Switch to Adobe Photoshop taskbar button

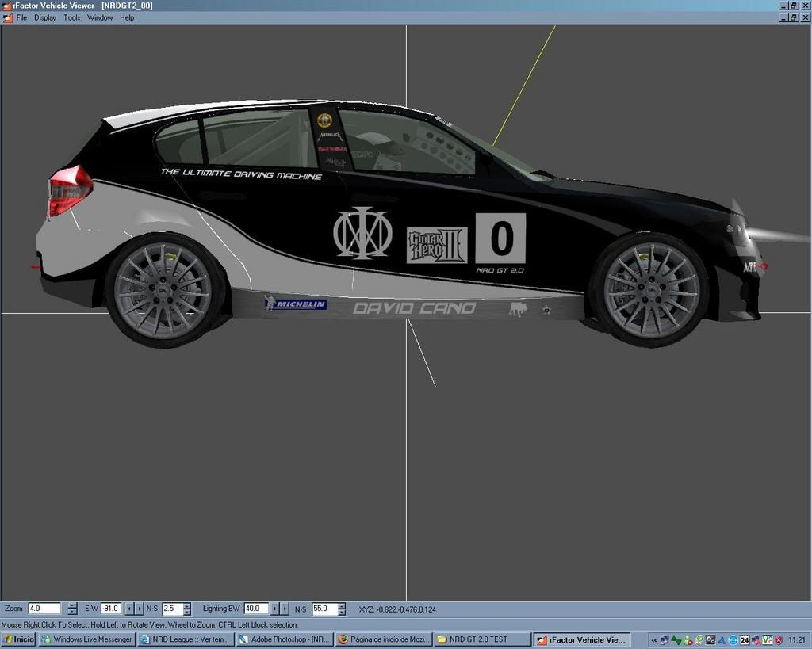284,639
